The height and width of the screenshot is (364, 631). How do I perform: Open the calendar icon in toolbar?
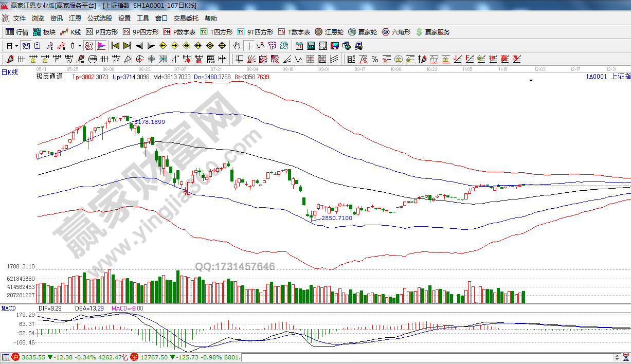[299, 46]
